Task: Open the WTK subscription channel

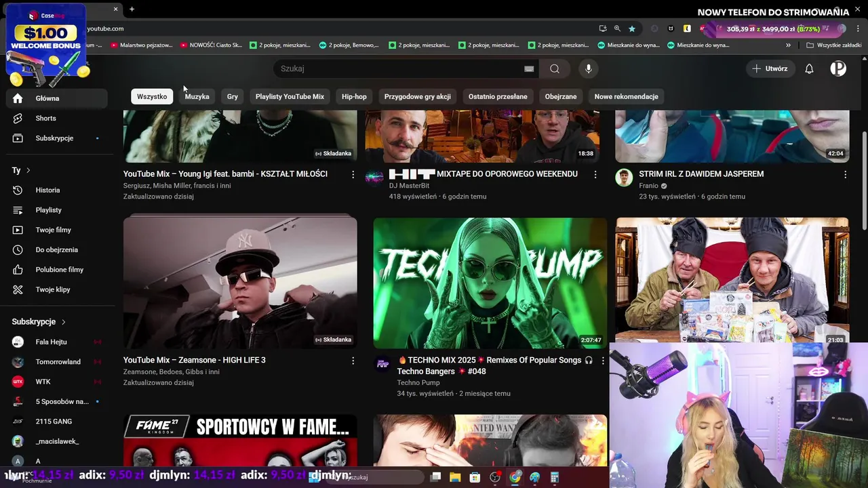Action: tap(57, 382)
